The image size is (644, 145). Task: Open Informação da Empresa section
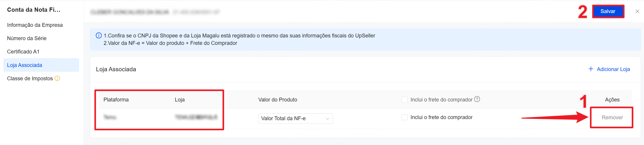click(35, 25)
